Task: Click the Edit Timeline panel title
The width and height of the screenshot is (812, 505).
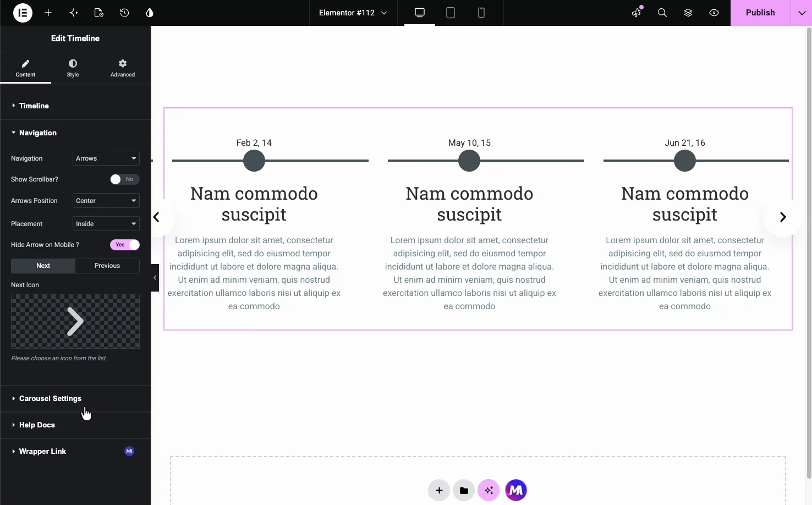Action: [75, 39]
